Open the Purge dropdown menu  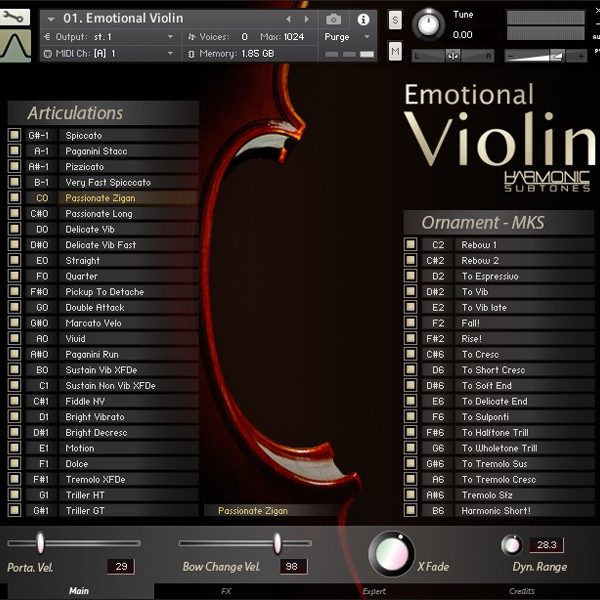[367, 37]
